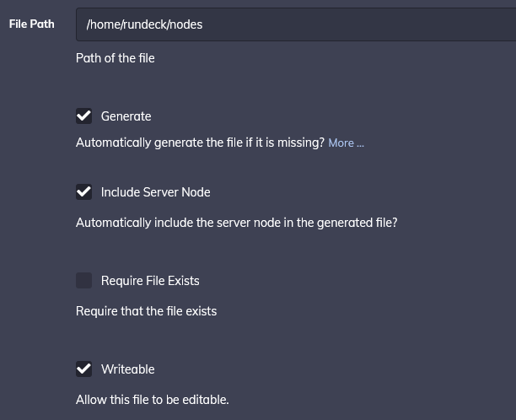Uncheck the Generate checkbox
Screen dimensions: 516x420
(x=84, y=116)
